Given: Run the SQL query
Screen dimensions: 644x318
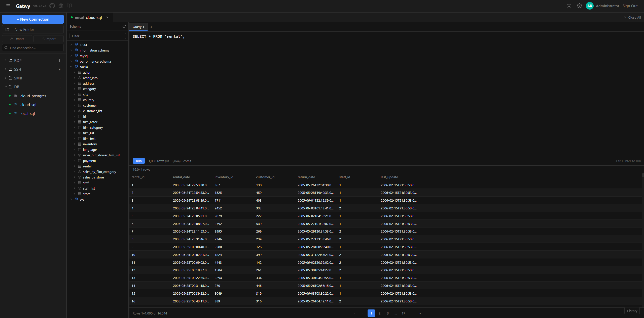Looking at the screenshot, I should (x=139, y=161).
